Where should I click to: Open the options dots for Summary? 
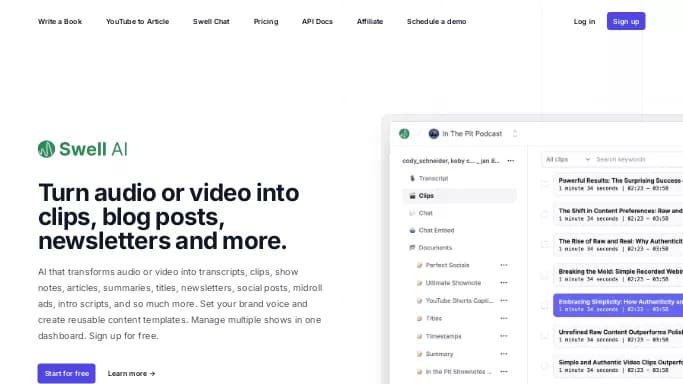click(x=504, y=354)
